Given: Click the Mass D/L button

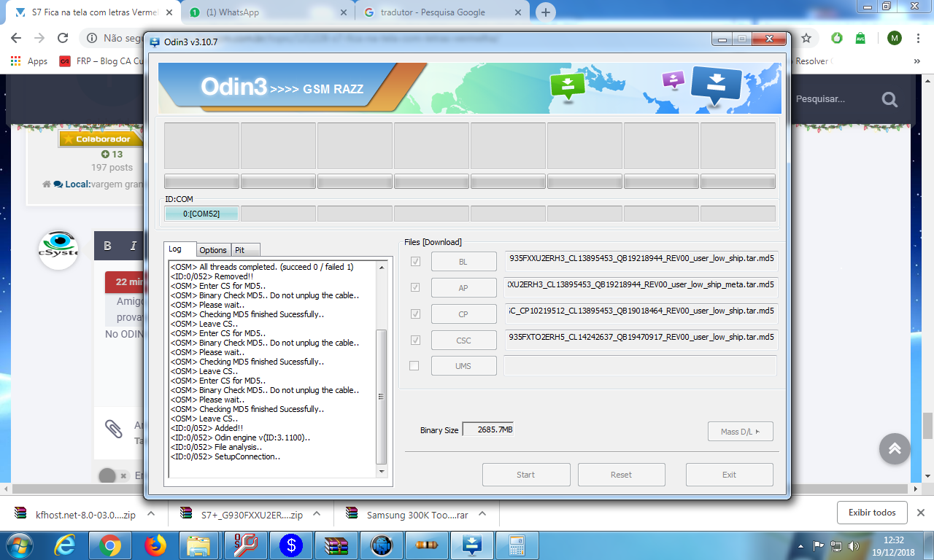Looking at the screenshot, I should point(741,432).
